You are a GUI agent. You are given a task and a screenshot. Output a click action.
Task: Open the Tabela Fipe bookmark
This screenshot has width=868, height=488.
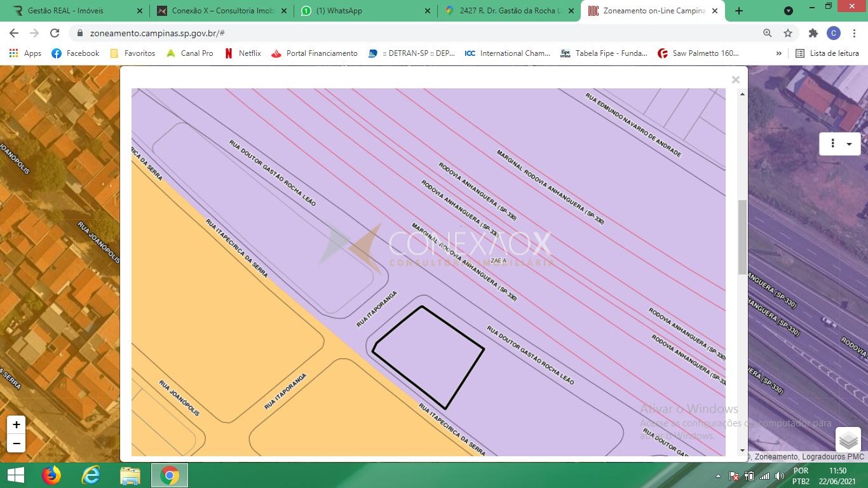click(604, 53)
